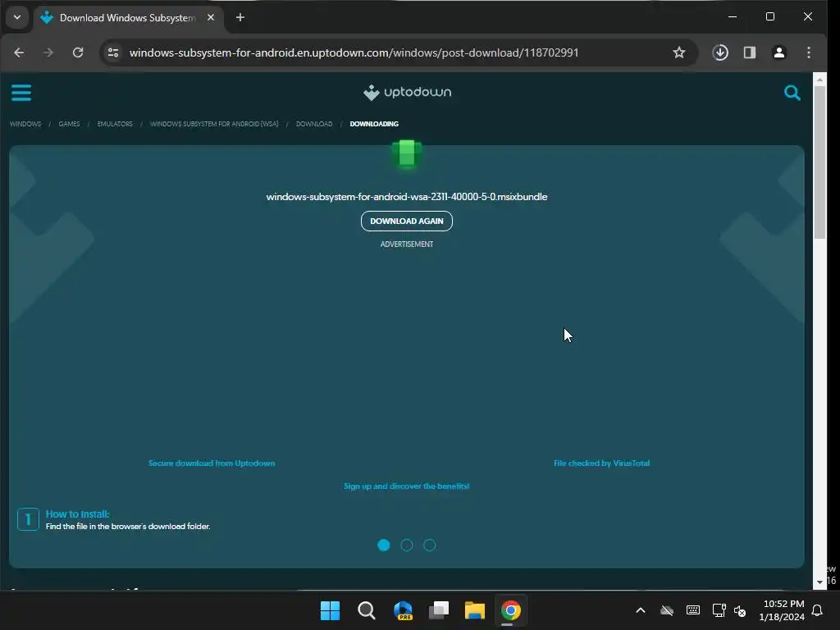Screen dimensions: 840x630
Task: Click the Uptodown logo
Action: [x=407, y=92]
